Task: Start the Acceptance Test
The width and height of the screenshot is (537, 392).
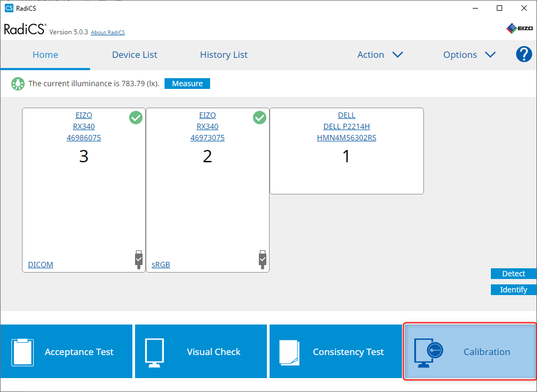Action: [x=66, y=351]
